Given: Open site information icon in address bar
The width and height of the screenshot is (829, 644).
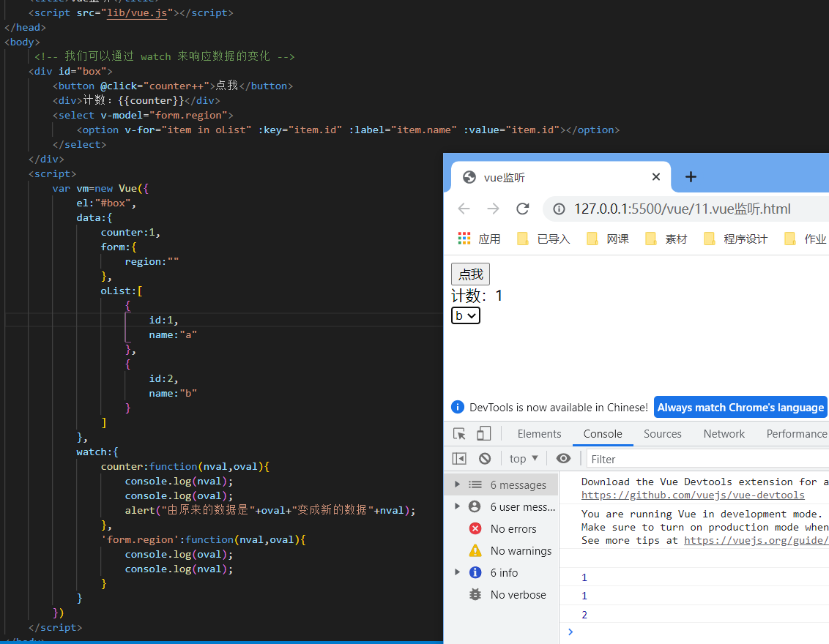Looking at the screenshot, I should [x=559, y=209].
